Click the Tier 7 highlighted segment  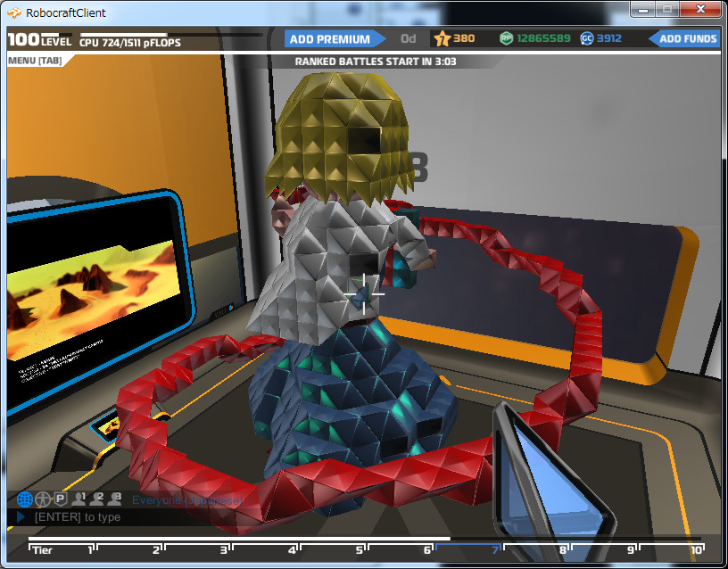coord(468,549)
